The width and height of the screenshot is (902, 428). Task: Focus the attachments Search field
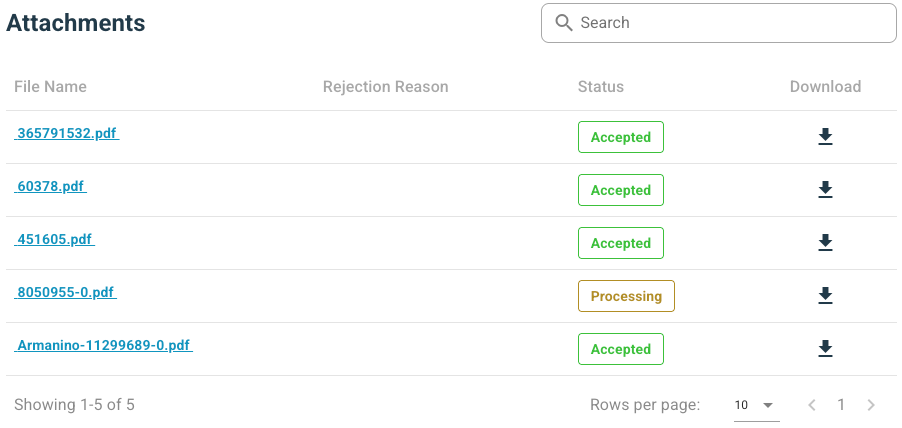pyautogui.click(x=730, y=23)
